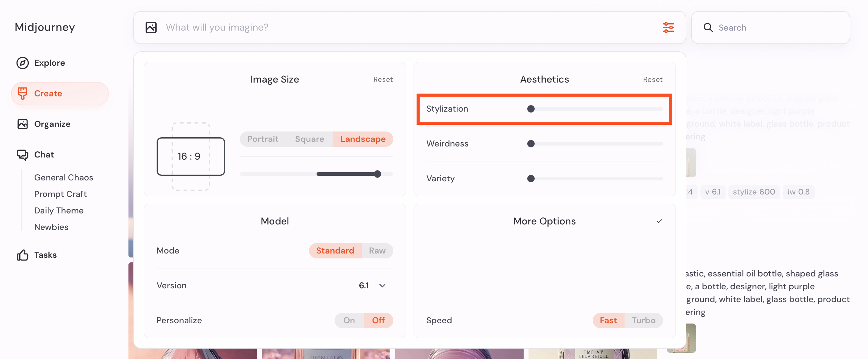Select the Square aspect option

pos(309,139)
